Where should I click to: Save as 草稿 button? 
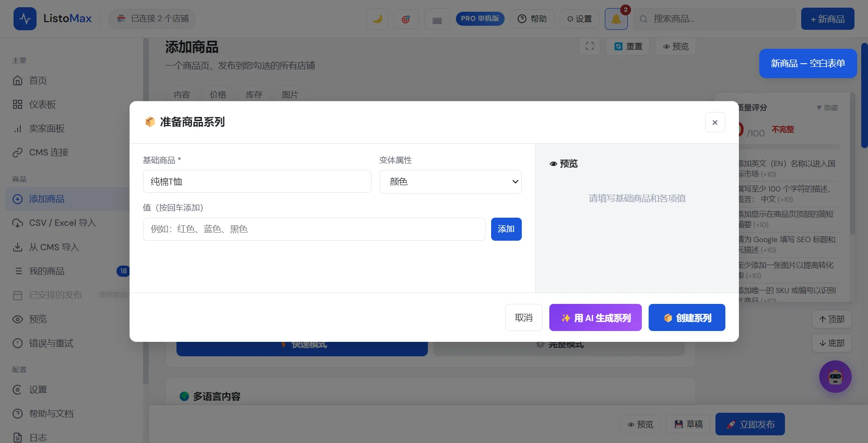(x=688, y=424)
